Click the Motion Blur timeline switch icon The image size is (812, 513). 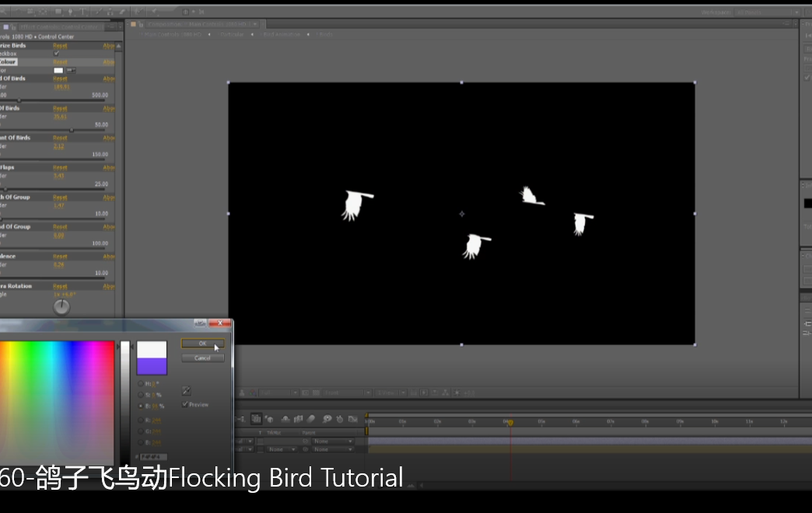[x=313, y=419]
